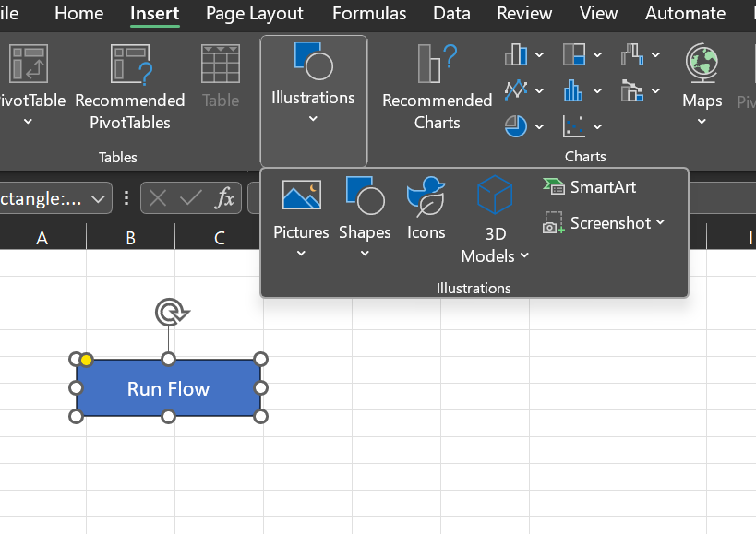Click the Insert Function fx icon

(x=224, y=197)
